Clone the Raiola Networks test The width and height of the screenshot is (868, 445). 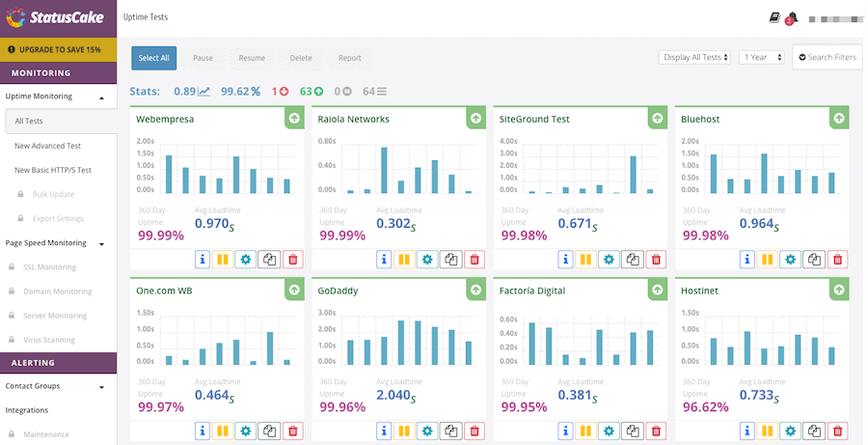451,260
